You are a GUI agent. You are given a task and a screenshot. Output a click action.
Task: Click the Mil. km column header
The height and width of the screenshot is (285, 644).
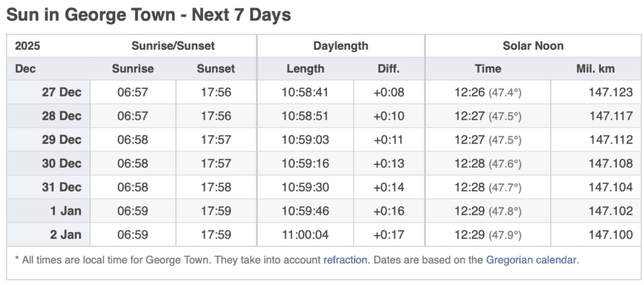[595, 69]
